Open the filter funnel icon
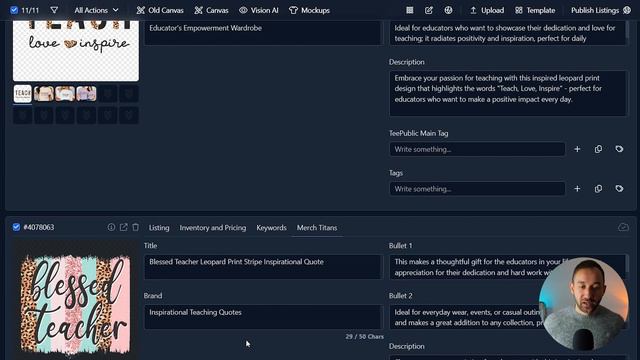This screenshot has height=360, width=640. click(54, 10)
